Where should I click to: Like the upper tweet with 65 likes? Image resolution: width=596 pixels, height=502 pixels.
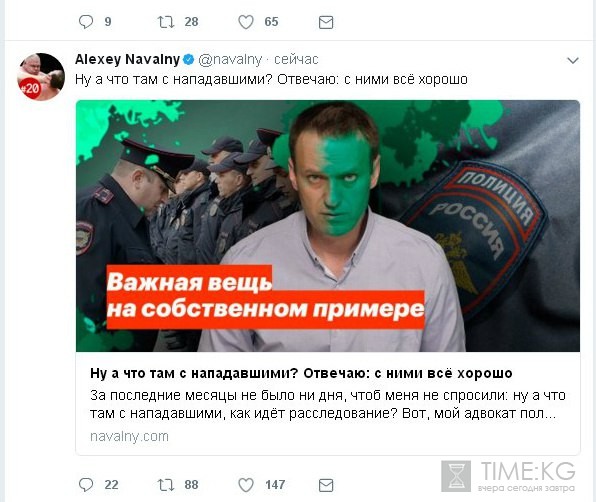[x=246, y=22]
